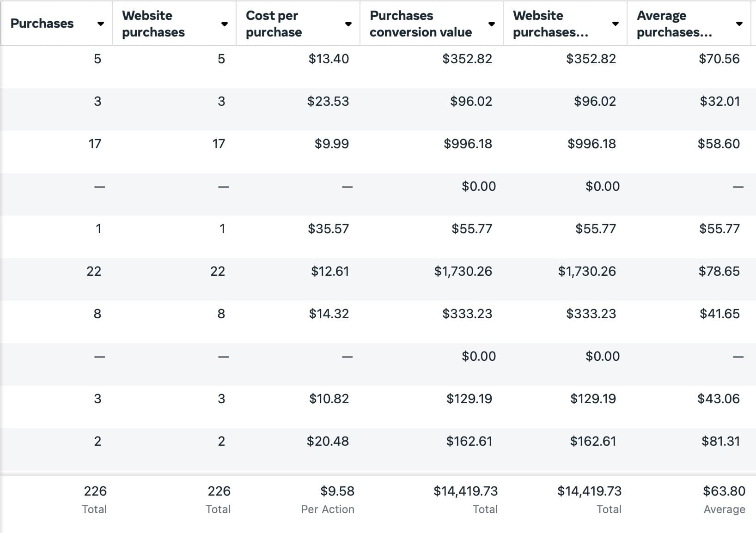Select the $1,730.26 purchases conversion value cell

[x=463, y=272]
